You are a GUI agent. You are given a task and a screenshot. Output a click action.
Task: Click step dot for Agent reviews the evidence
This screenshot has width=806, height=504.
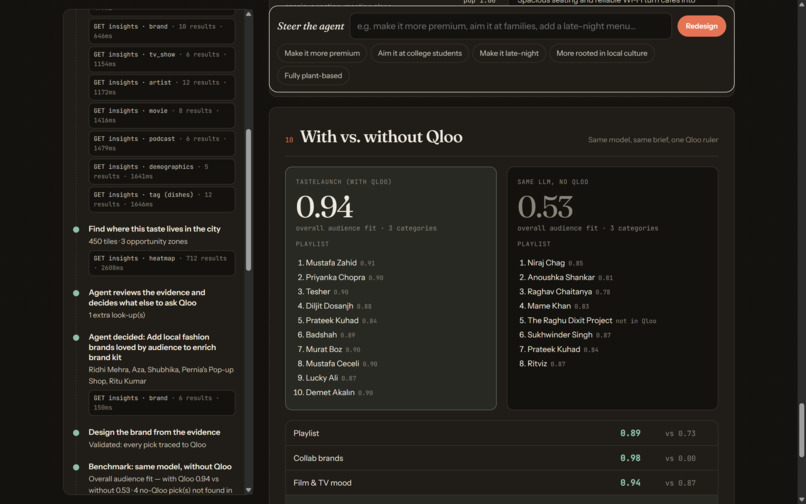pyautogui.click(x=76, y=293)
